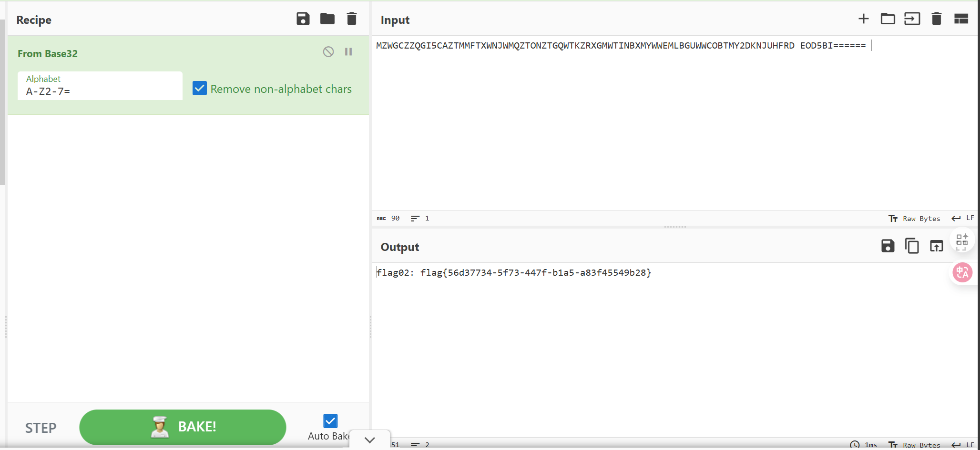Click the left page scrollbar
Image resolution: width=980 pixels, height=450 pixels.
pyautogui.click(x=2, y=102)
